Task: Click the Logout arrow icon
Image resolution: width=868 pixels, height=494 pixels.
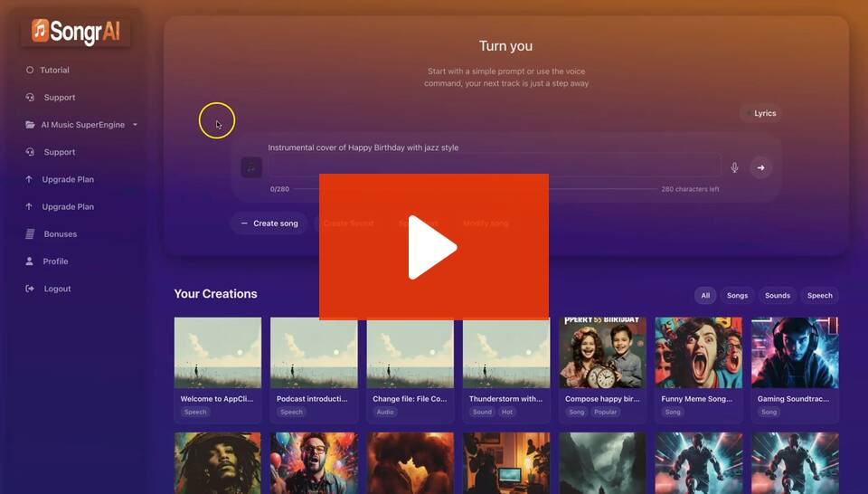Action: pyautogui.click(x=30, y=289)
